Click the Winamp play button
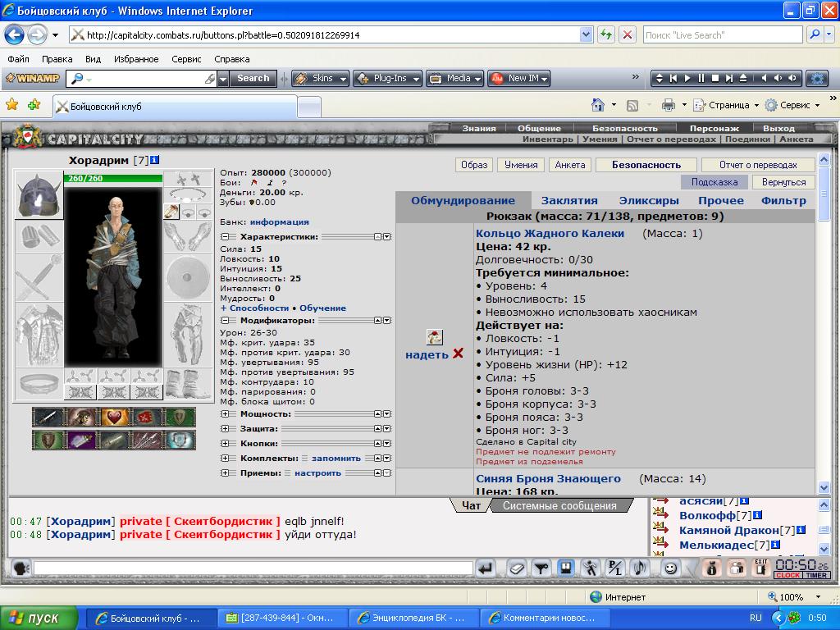Image resolution: width=840 pixels, height=630 pixels. 687,79
